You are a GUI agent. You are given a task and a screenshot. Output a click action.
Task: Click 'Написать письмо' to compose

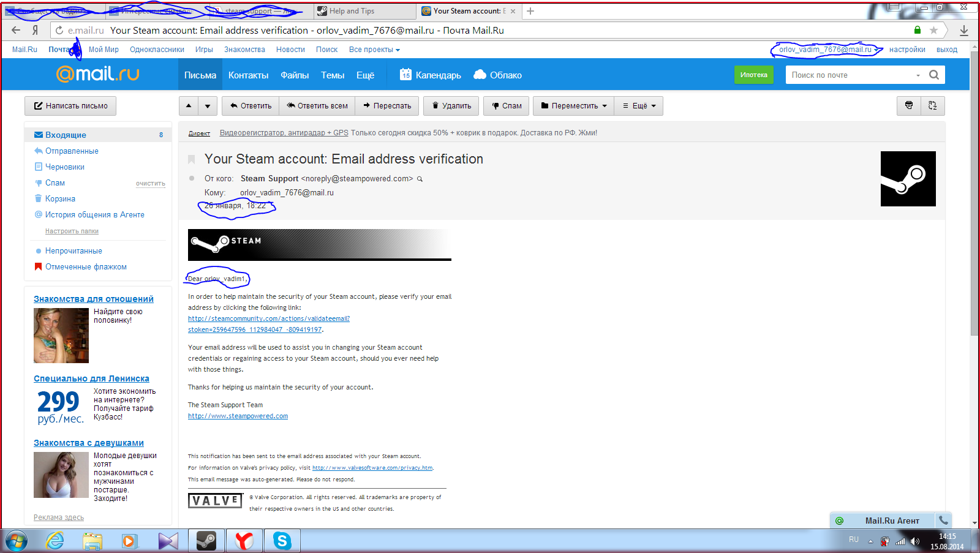pyautogui.click(x=70, y=106)
